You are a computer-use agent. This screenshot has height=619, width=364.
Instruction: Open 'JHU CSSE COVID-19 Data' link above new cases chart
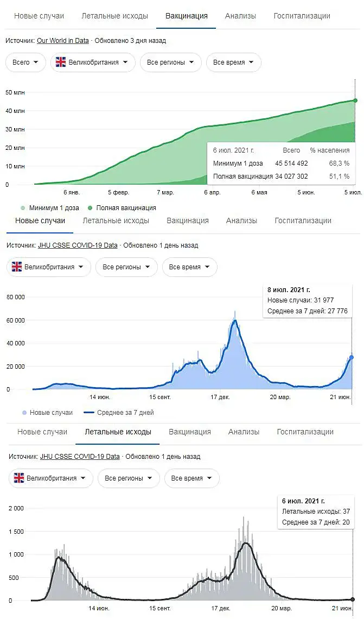point(78,245)
